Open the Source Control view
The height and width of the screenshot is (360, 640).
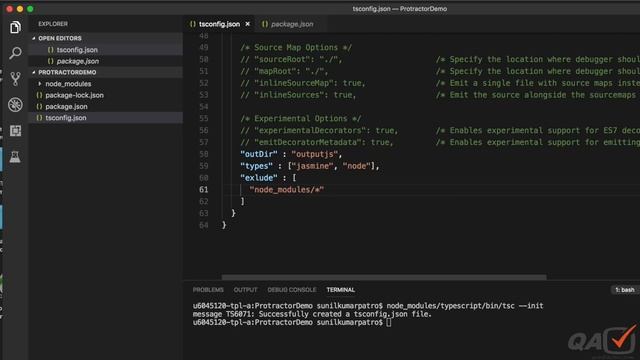[15, 78]
